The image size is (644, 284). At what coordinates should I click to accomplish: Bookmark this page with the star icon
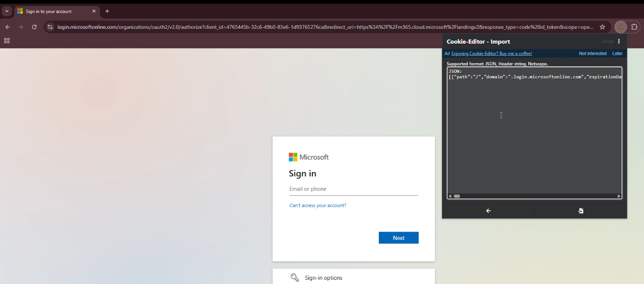(x=602, y=27)
